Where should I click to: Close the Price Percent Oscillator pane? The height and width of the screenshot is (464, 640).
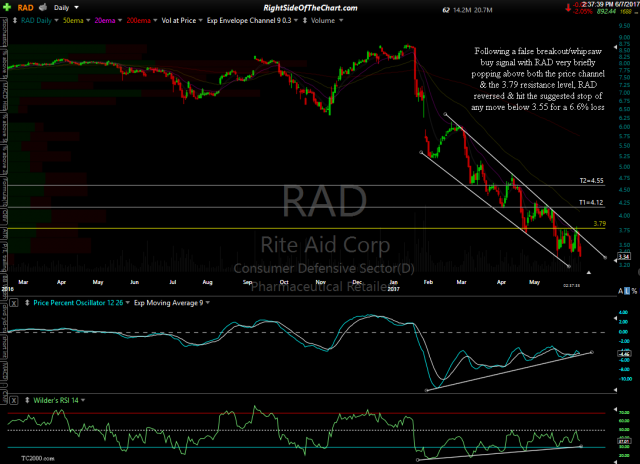(14, 303)
